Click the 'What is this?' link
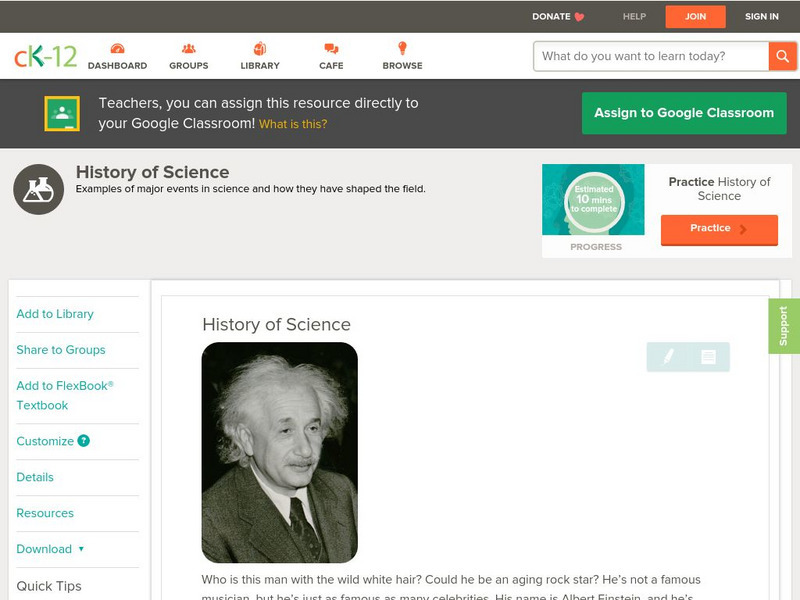This screenshot has width=800, height=600. click(x=293, y=125)
